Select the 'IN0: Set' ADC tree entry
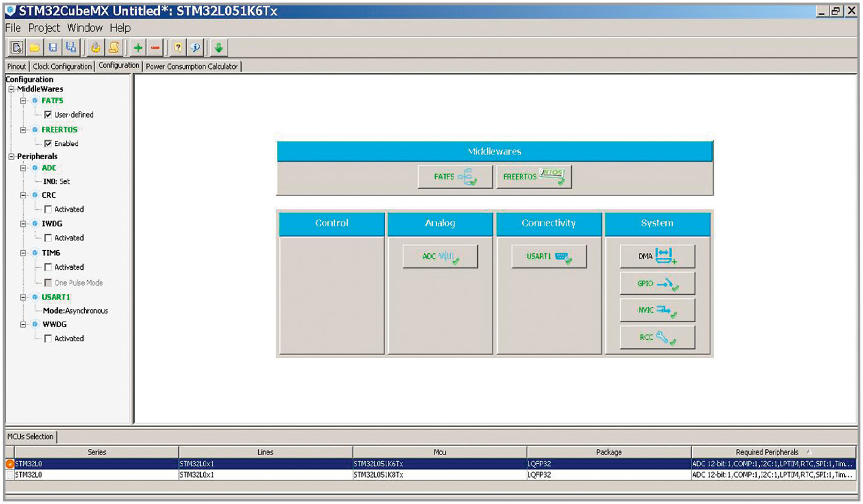 [57, 181]
